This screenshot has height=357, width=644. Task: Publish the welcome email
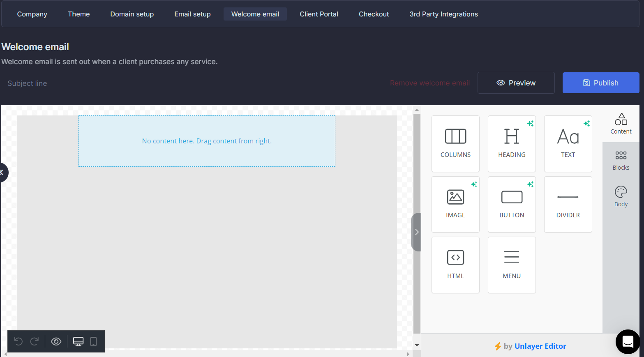coord(600,83)
